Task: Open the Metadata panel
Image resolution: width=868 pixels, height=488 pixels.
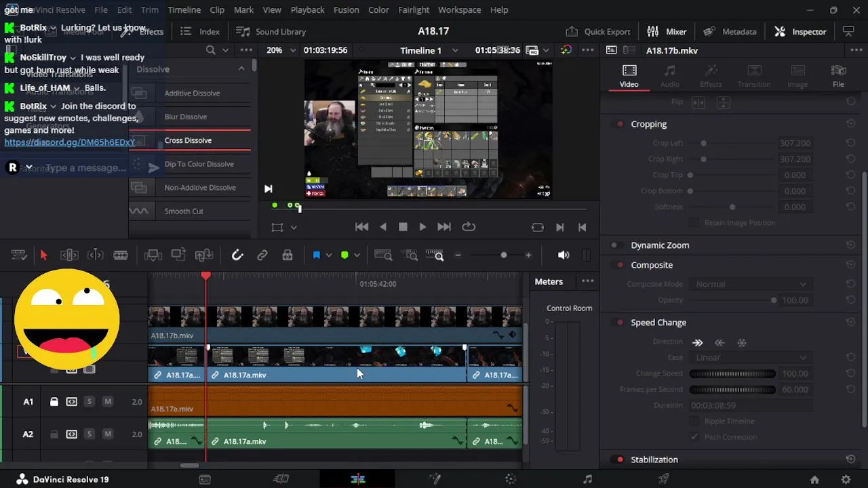Action: coord(730,31)
